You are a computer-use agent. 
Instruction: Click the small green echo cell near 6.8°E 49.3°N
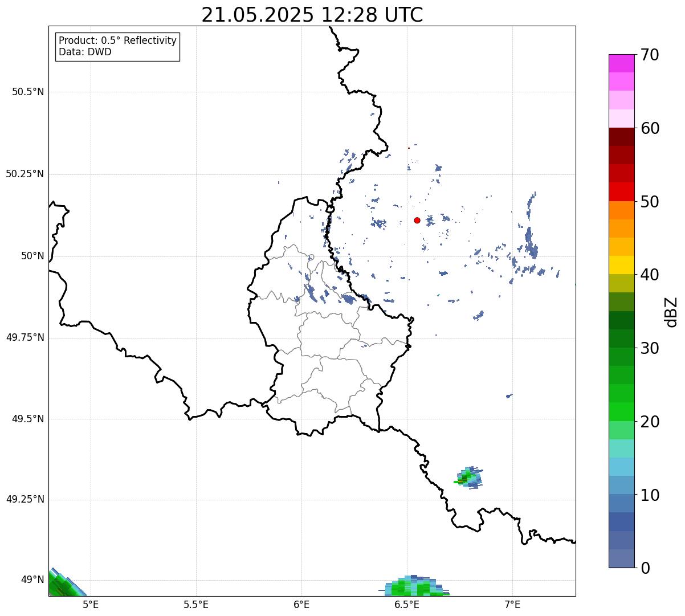click(468, 478)
